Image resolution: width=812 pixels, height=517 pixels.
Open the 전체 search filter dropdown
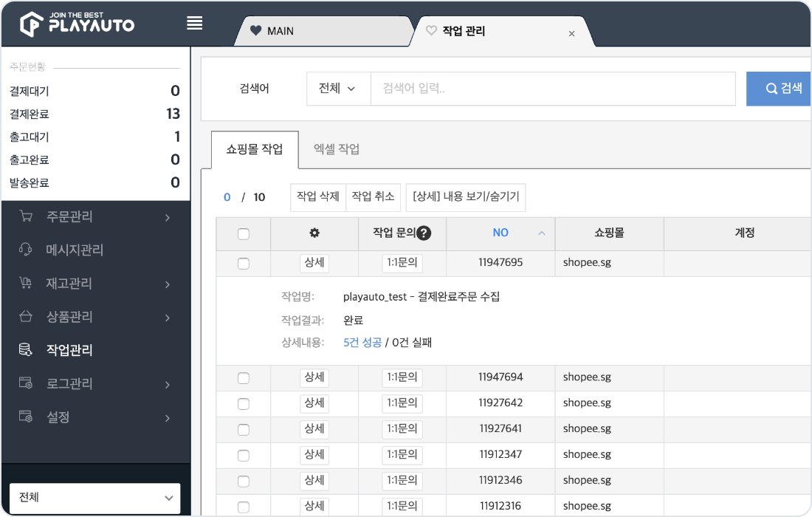(337, 89)
